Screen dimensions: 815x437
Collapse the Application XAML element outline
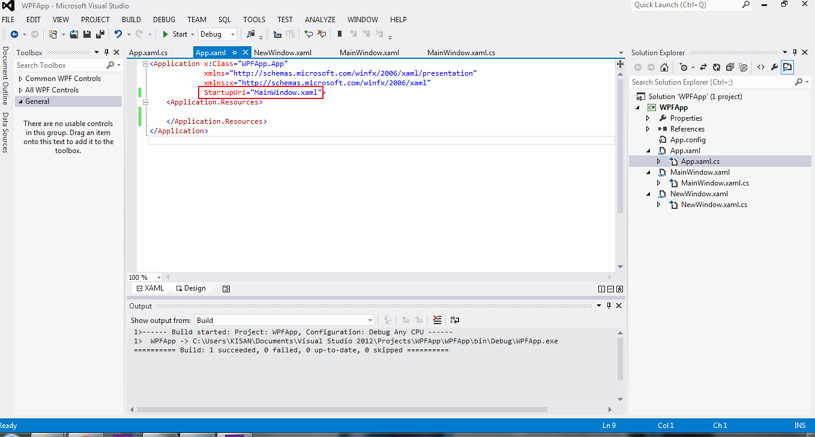(x=146, y=64)
